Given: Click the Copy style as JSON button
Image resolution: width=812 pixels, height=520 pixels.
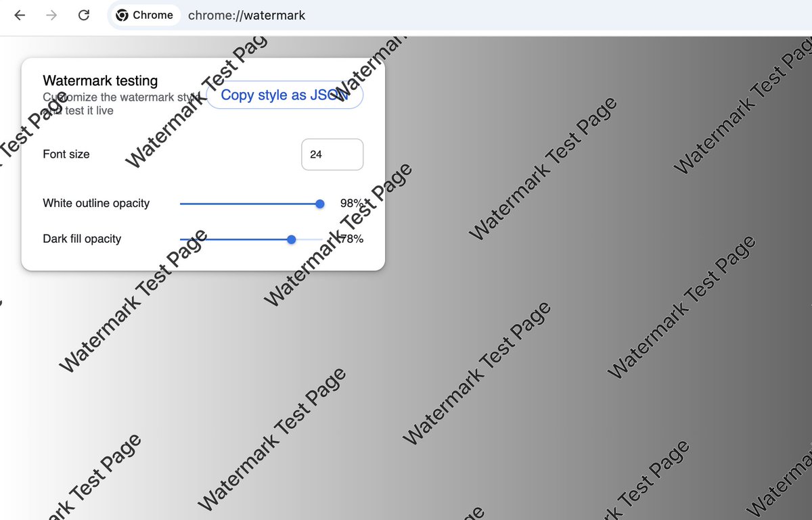Looking at the screenshot, I should pos(285,95).
